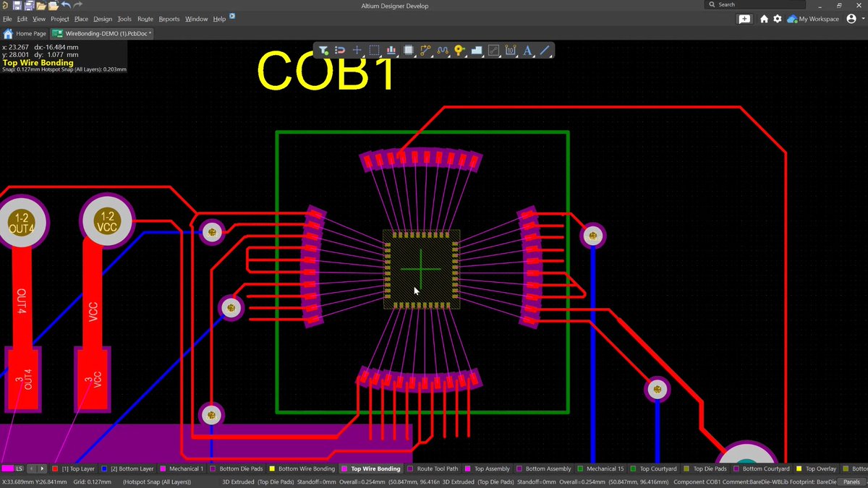Select the Place Component chip icon

click(409, 51)
